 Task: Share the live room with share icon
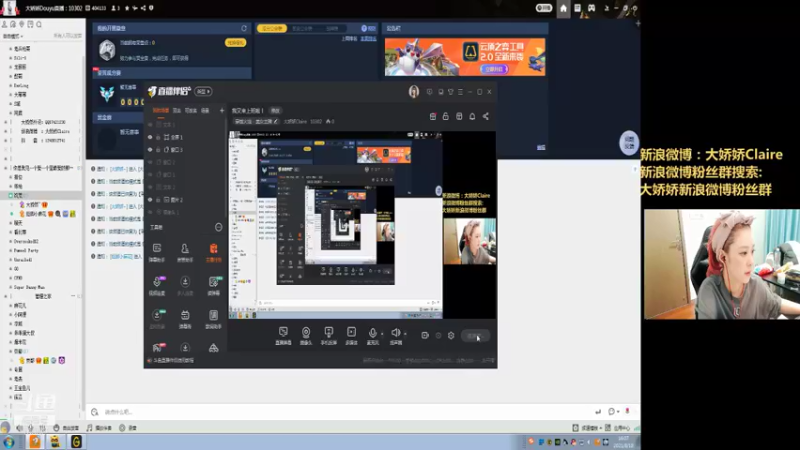click(486, 117)
